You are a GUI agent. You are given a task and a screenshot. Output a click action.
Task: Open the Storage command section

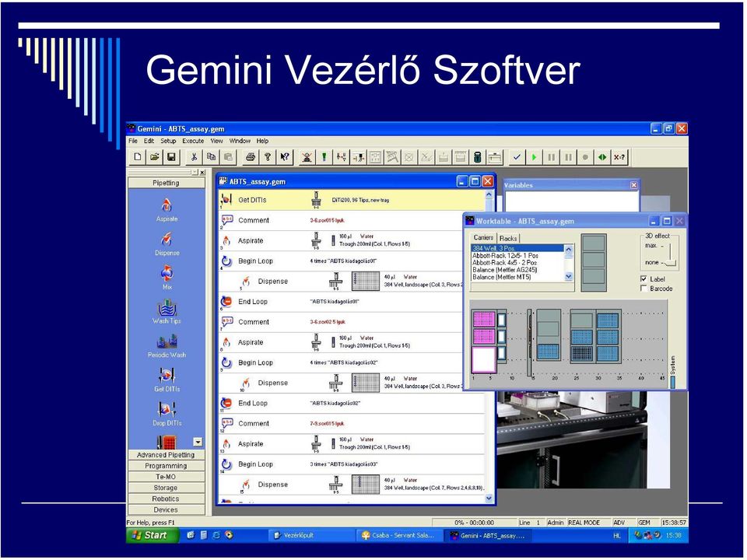(166, 488)
